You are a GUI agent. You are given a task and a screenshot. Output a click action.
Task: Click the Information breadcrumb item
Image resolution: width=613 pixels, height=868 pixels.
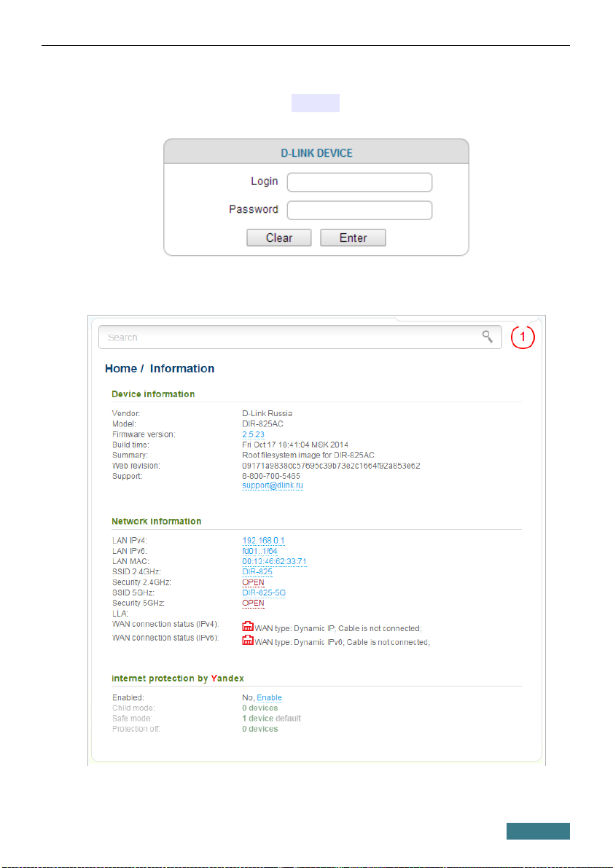pos(182,369)
